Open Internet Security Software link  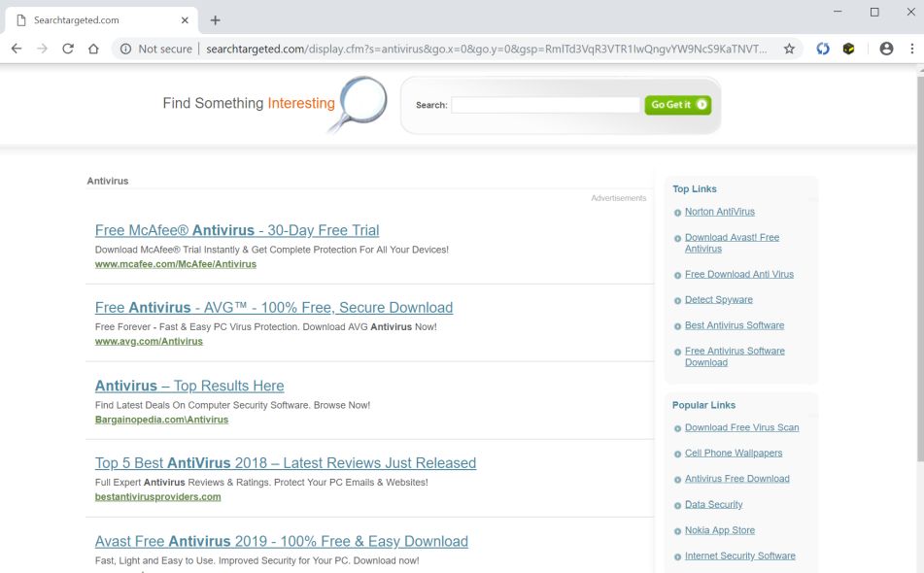(x=739, y=556)
